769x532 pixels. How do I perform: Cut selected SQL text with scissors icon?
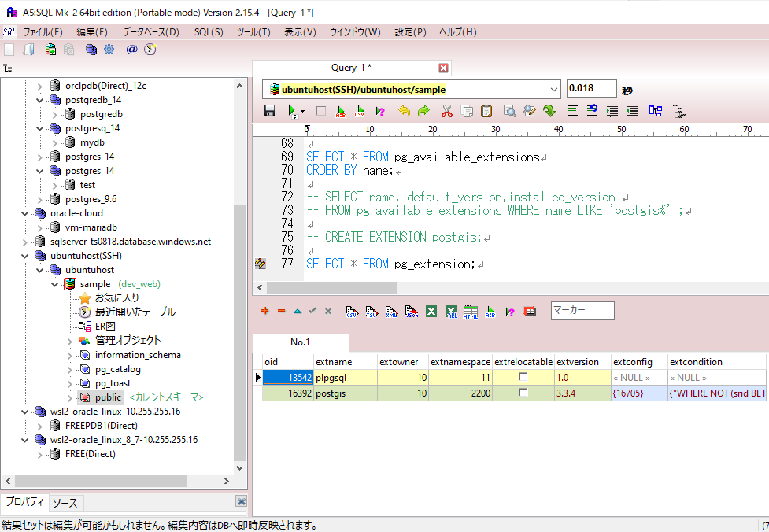448,110
